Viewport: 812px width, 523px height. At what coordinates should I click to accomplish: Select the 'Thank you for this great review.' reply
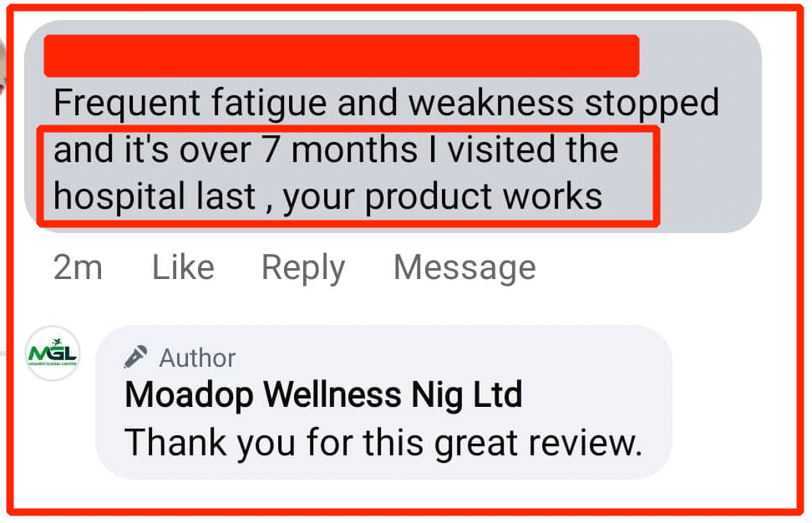click(383, 444)
